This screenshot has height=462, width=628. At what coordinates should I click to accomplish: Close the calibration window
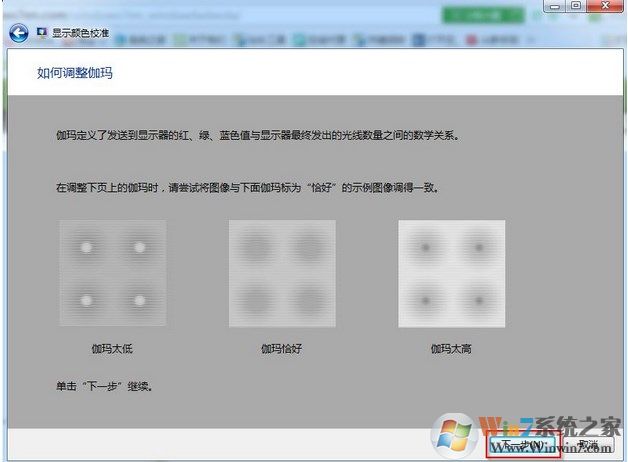605,6
